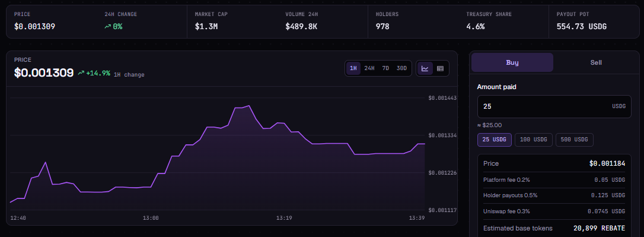The height and width of the screenshot is (237, 644).
Task: Select the 1H timeframe
Action: pyautogui.click(x=353, y=68)
